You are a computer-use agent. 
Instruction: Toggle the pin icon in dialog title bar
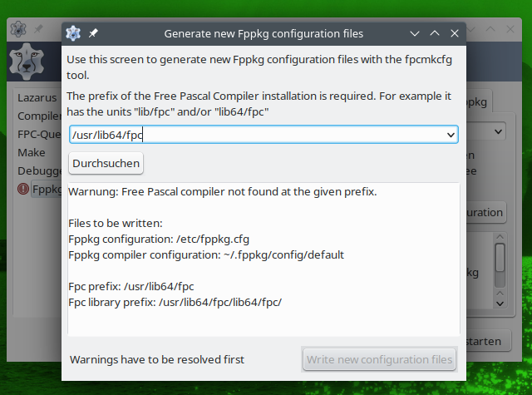point(93,33)
